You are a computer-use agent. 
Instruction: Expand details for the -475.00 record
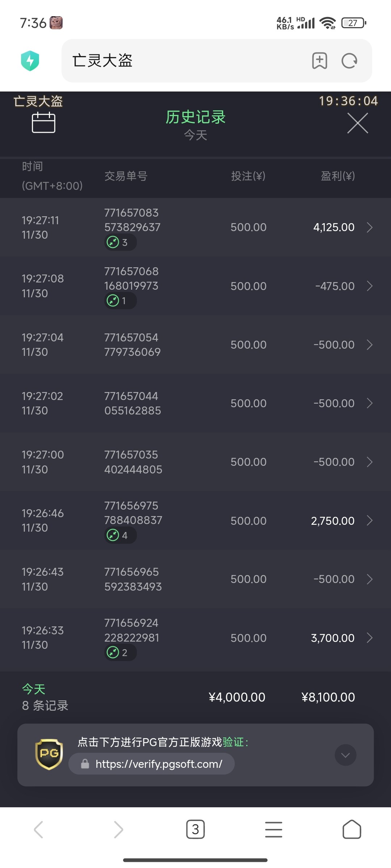click(x=369, y=286)
